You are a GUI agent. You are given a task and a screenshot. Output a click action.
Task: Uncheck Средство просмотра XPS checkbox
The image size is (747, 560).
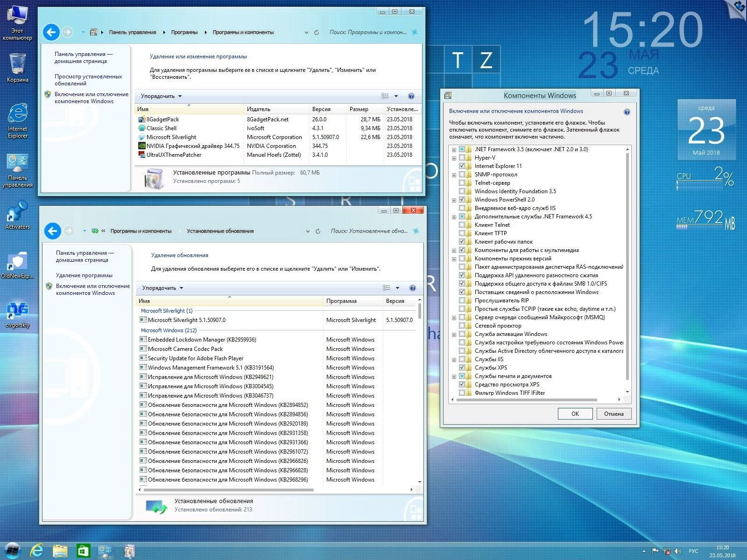click(x=462, y=385)
